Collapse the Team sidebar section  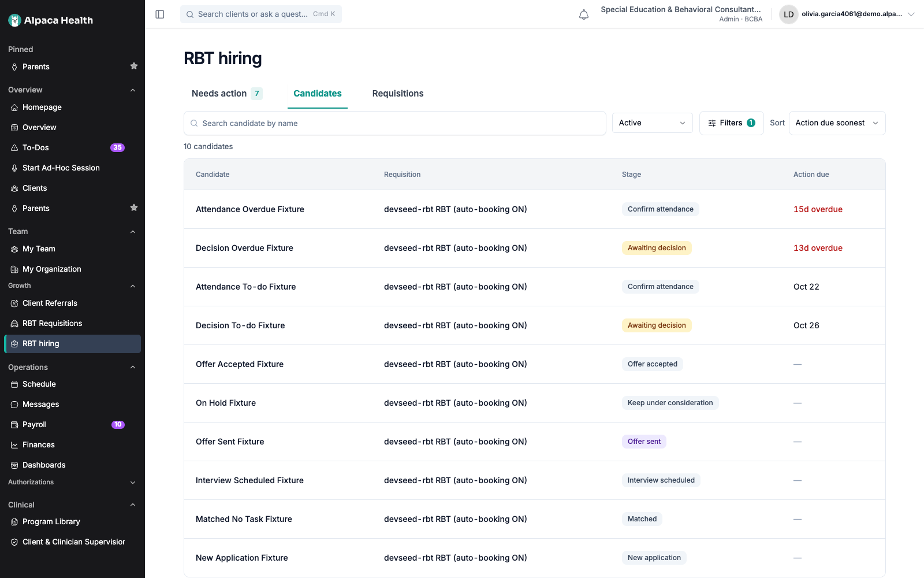(133, 232)
